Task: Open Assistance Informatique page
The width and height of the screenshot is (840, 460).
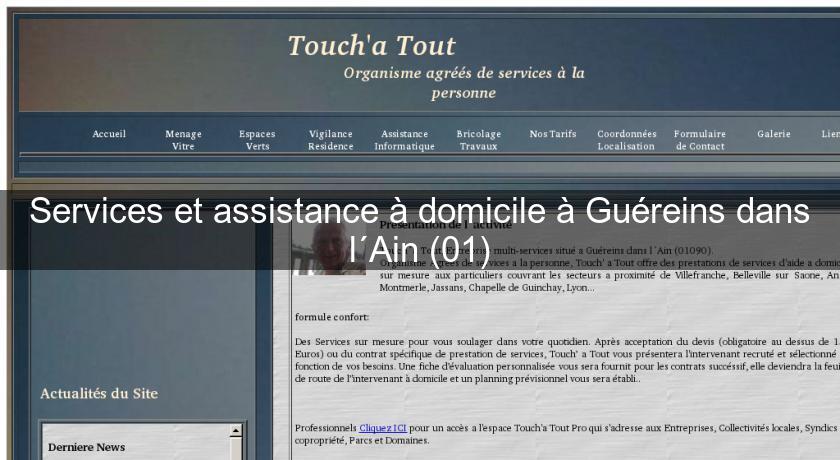Action: [404, 140]
